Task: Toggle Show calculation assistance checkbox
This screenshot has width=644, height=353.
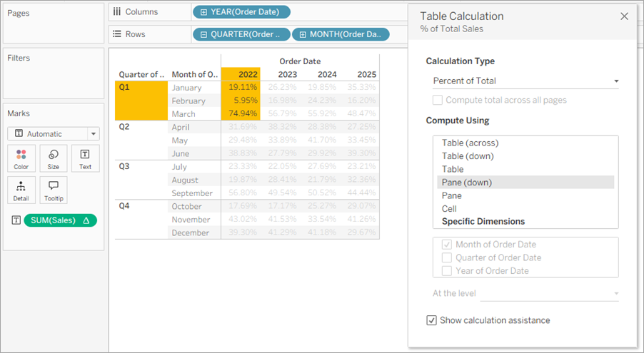Action: click(431, 320)
